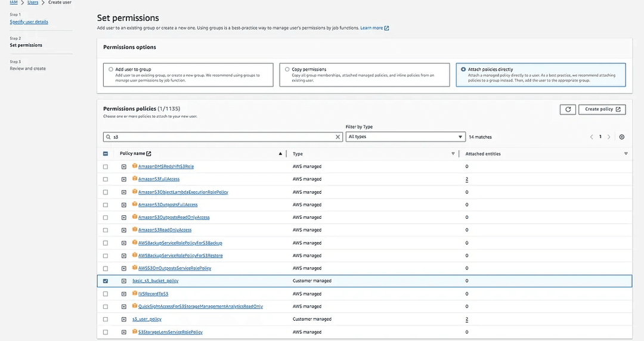Image resolution: width=644 pixels, height=341 pixels.
Task: Click the orange policy icon of AmazonS3FullAccess
Action: [135, 179]
